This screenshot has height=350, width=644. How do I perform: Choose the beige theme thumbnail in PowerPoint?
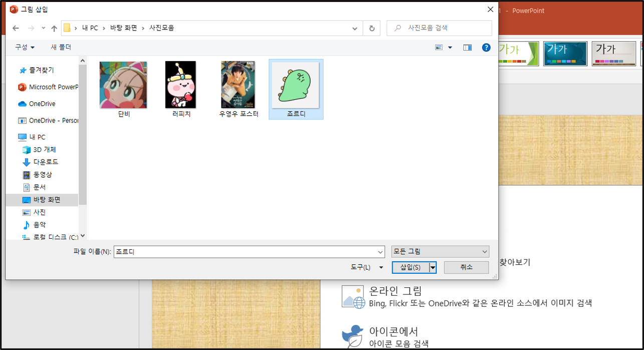(x=613, y=54)
